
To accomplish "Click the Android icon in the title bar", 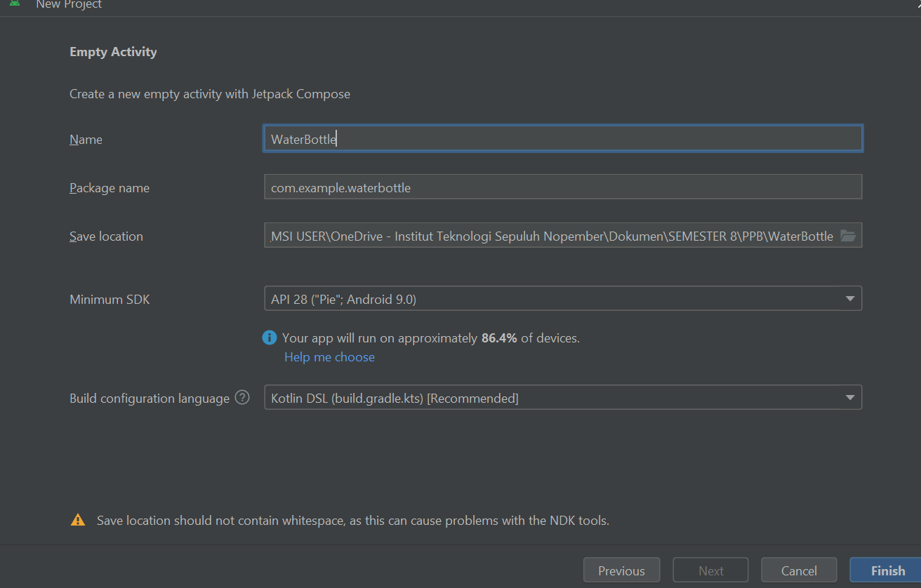I will point(15,4).
